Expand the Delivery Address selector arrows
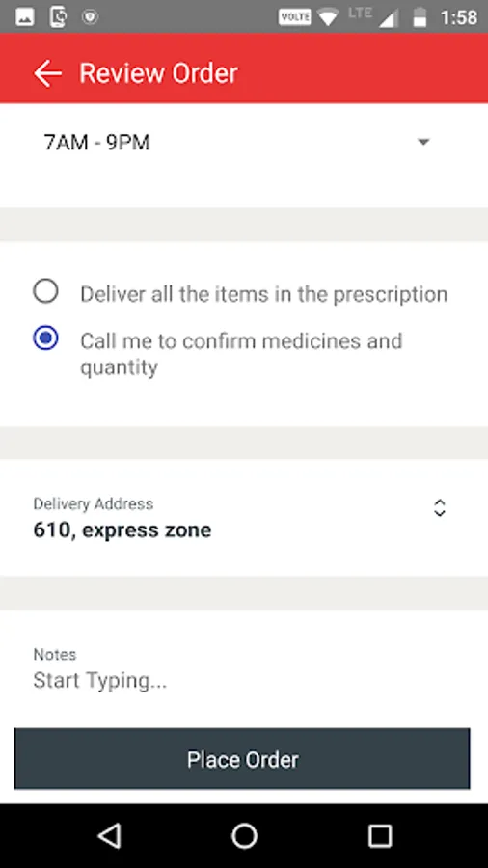Screen dimensions: 488x868 (440, 507)
